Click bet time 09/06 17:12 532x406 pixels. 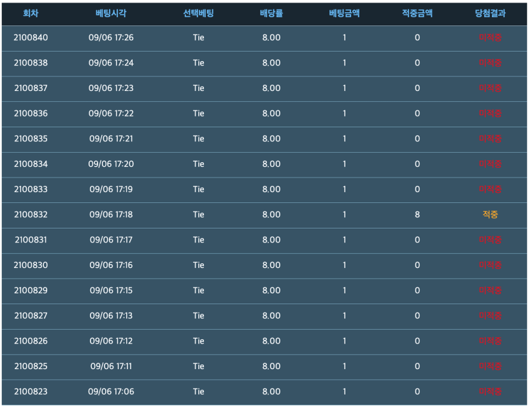coord(111,341)
